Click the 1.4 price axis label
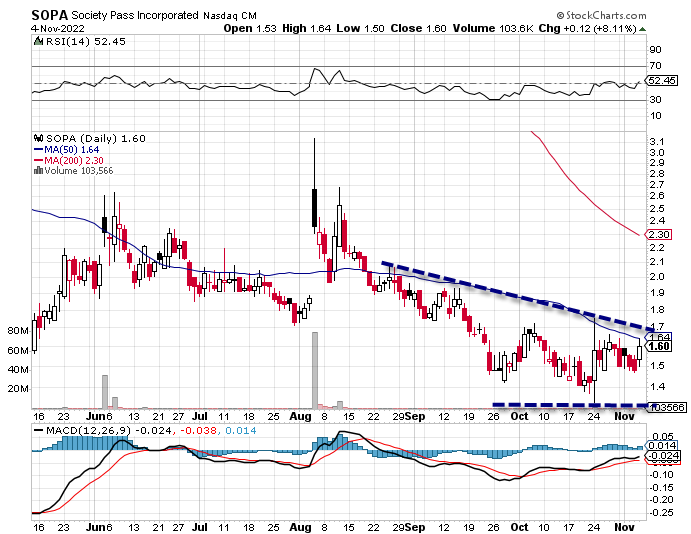 coord(657,386)
